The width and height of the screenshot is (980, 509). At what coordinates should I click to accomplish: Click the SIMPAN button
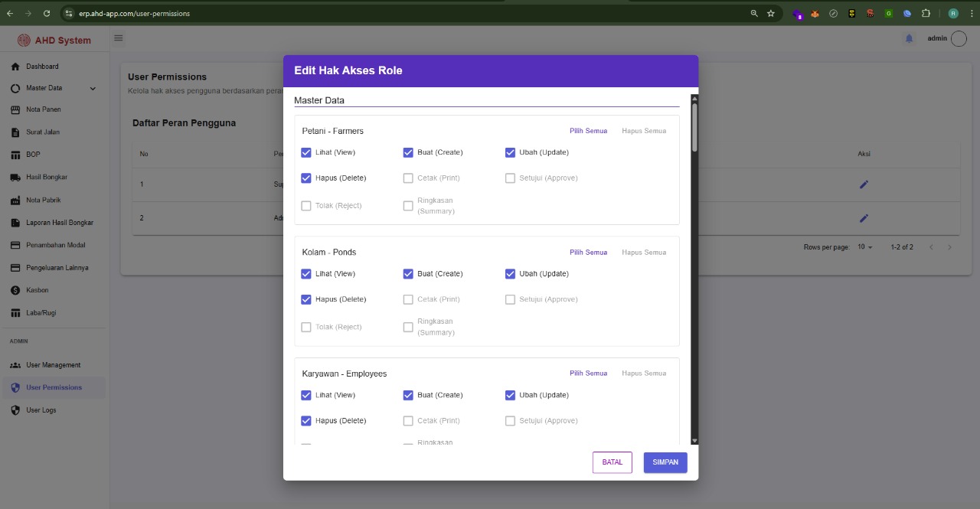point(665,462)
